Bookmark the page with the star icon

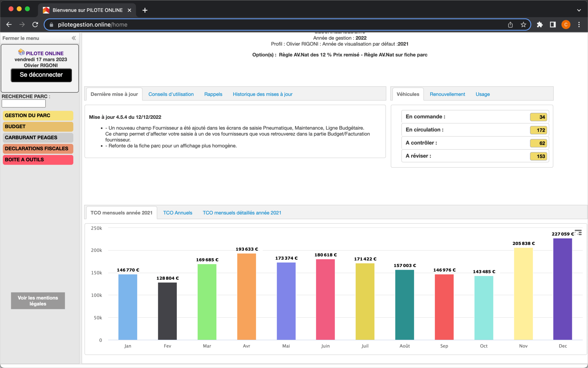(x=523, y=24)
